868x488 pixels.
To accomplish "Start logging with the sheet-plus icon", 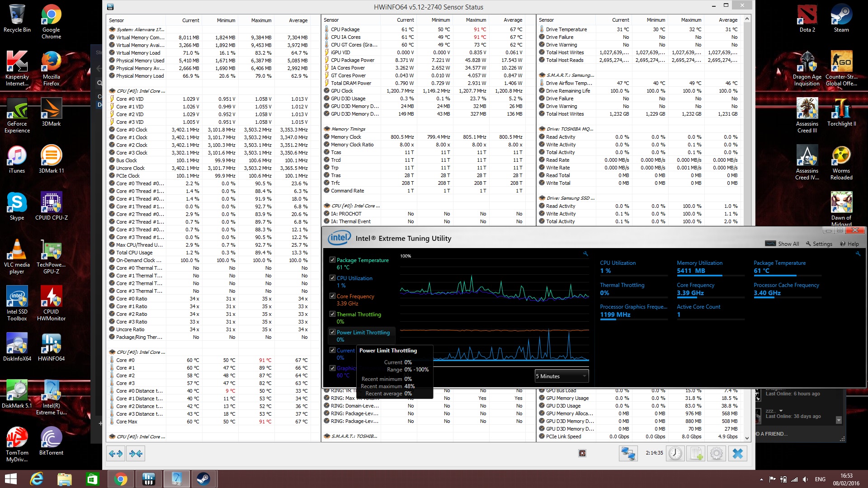I will tap(696, 453).
